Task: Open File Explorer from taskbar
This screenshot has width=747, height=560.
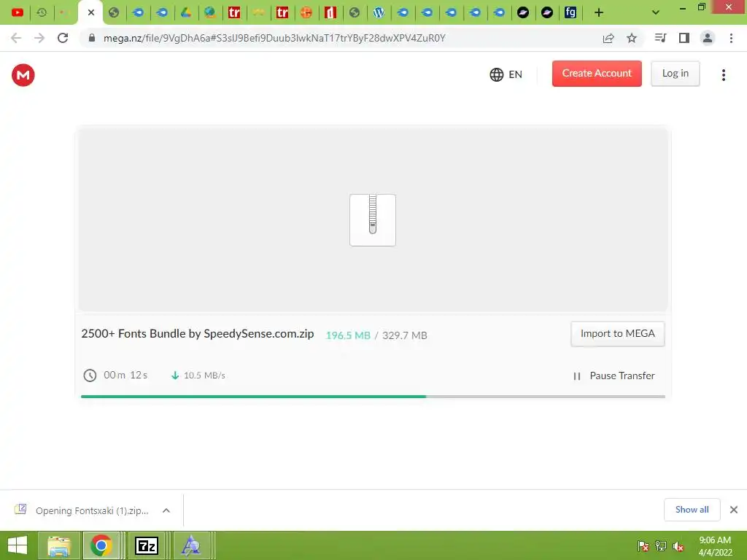Action: point(58,545)
